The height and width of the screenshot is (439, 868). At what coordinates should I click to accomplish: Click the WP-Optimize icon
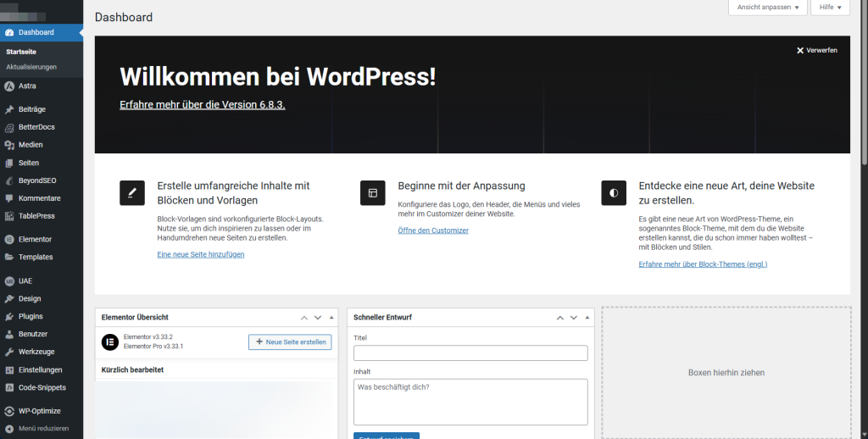[9, 411]
